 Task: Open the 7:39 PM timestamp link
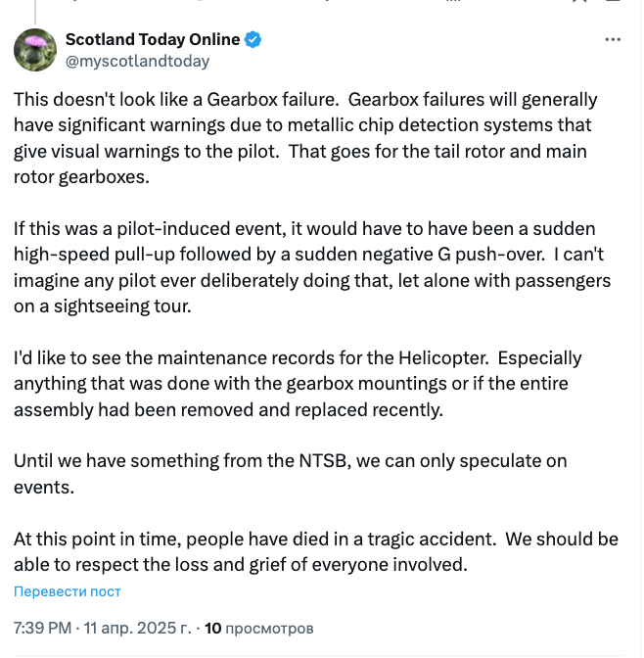42,629
